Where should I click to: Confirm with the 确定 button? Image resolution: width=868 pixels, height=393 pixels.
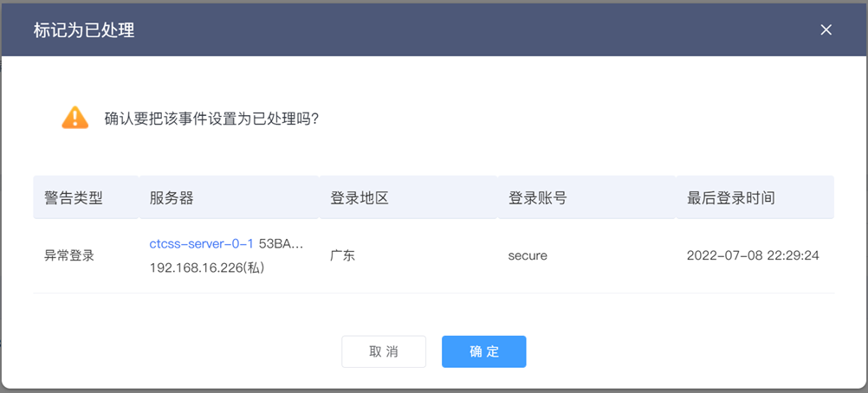click(x=484, y=351)
